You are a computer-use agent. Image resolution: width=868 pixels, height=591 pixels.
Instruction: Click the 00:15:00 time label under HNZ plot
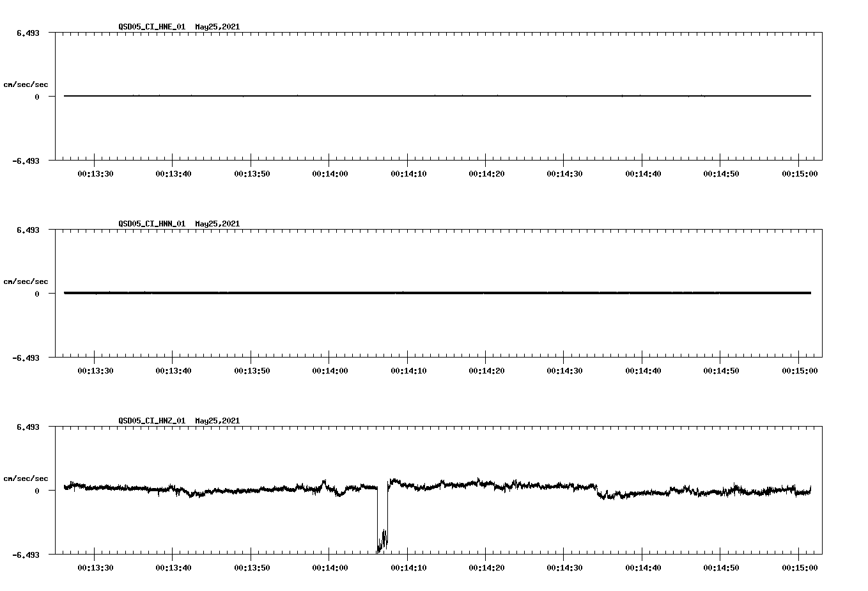coord(798,567)
